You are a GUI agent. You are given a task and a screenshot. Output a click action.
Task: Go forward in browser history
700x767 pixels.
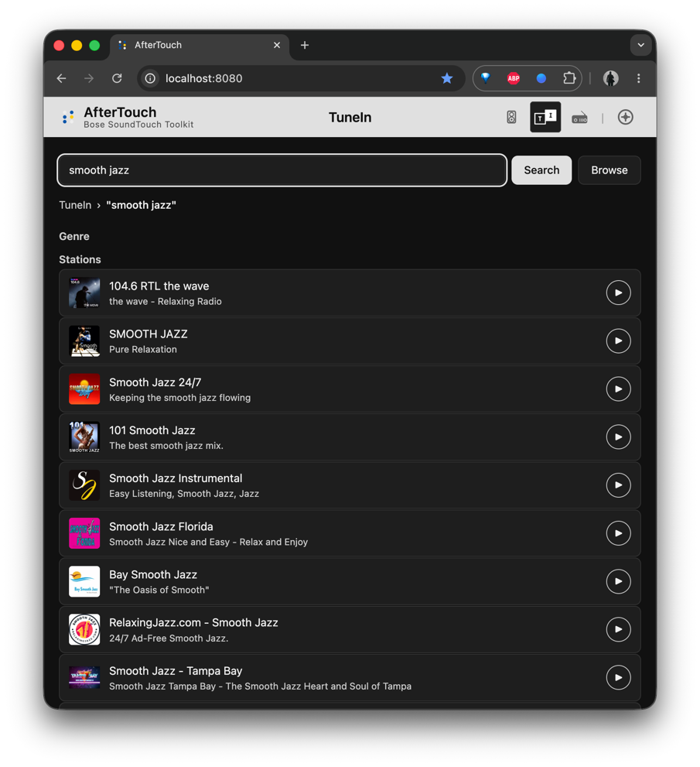[88, 78]
